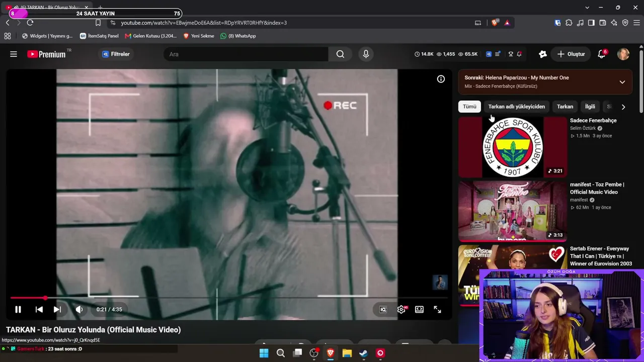This screenshot has height=362, width=644.
Task: Open the Sertab Erener Everyway That I Can title
Action: [x=601, y=256]
